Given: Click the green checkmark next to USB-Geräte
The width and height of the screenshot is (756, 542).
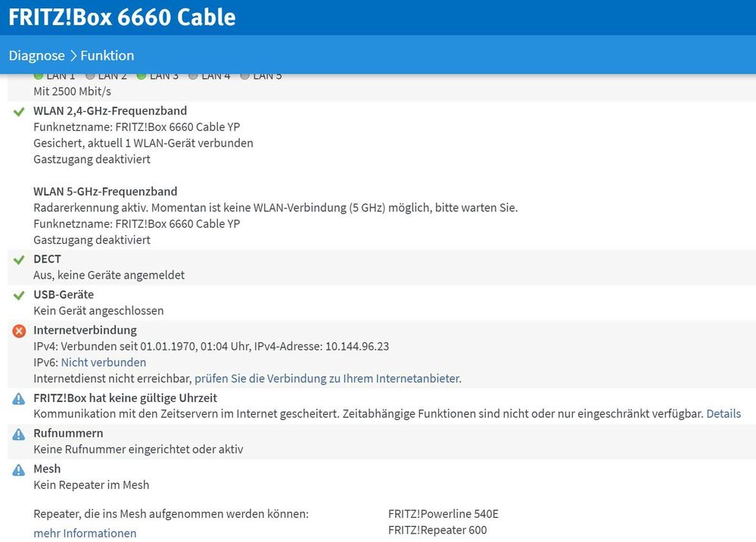Looking at the screenshot, I should point(20,295).
